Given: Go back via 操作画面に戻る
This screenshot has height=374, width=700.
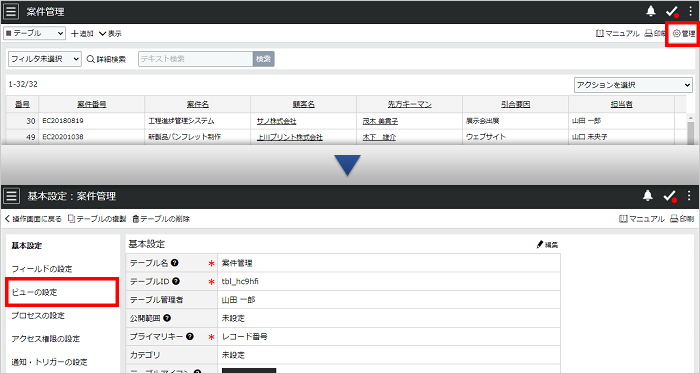Looking at the screenshot, I should pos(33,219).
